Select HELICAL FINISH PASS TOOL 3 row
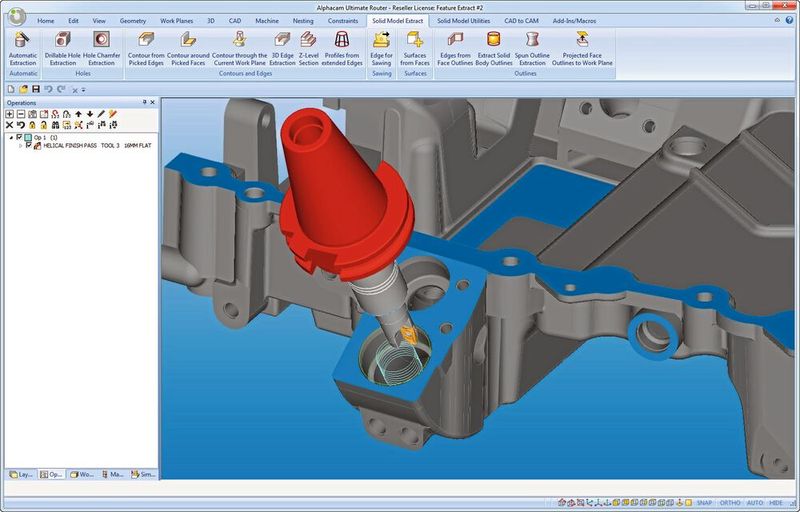 coord(97,146)
